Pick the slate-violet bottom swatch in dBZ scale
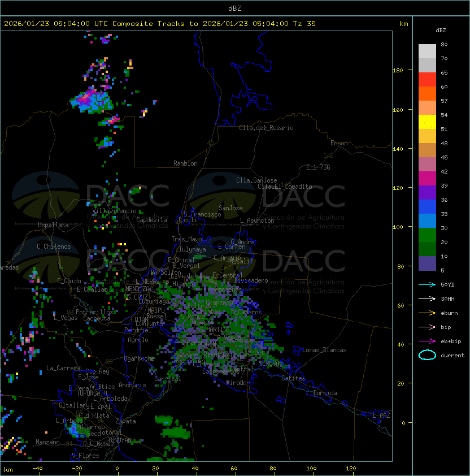The height and width of the screenshot is (476, 470). point(427,263)
